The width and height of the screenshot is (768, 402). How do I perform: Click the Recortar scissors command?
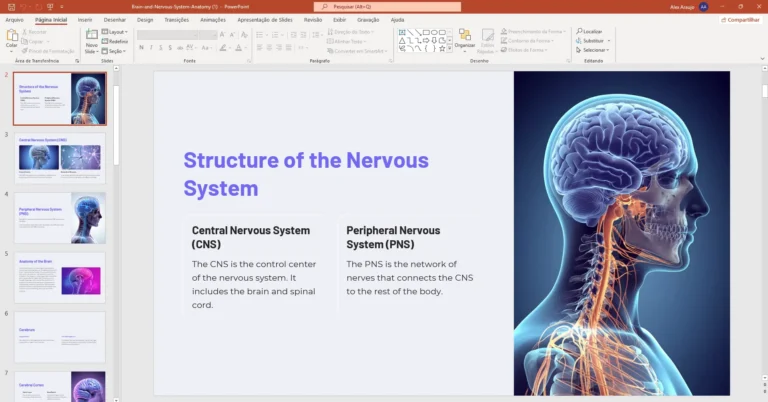pyautogui.click(x=34, y=32)
